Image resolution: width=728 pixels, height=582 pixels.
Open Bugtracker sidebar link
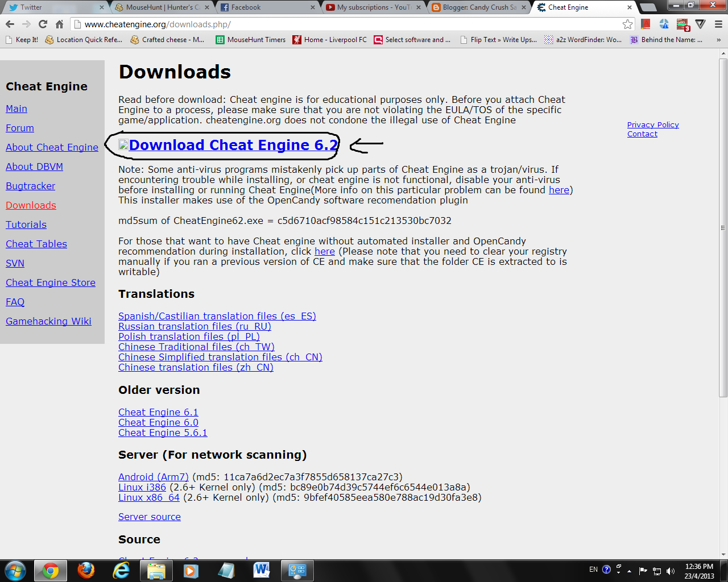coord(31,186)
